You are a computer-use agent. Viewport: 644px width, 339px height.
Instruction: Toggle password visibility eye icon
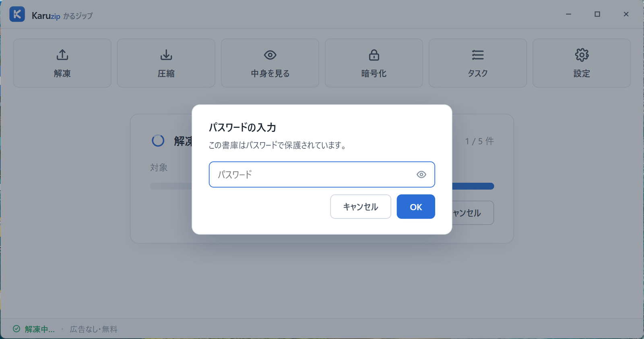tap(421, 175)
